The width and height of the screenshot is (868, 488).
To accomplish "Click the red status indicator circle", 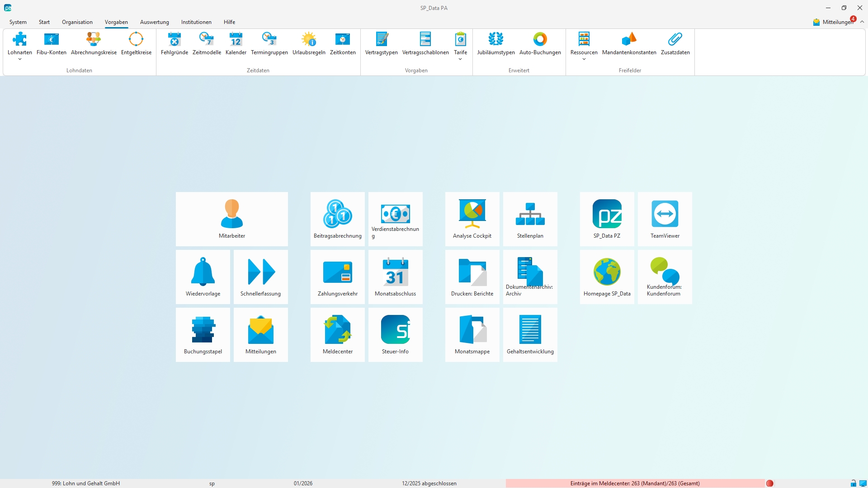I will 769,483.
